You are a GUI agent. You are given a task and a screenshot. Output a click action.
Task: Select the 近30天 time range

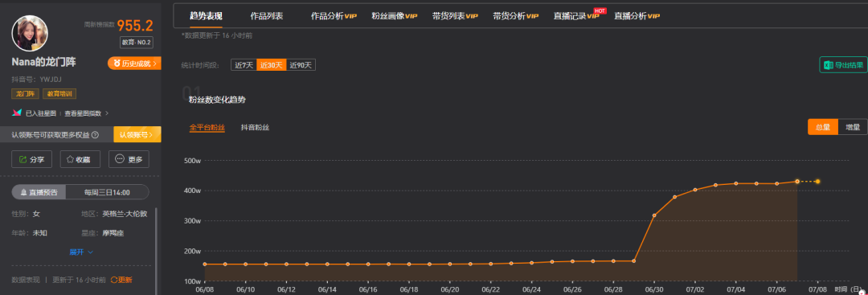click(x=272, y=65)
